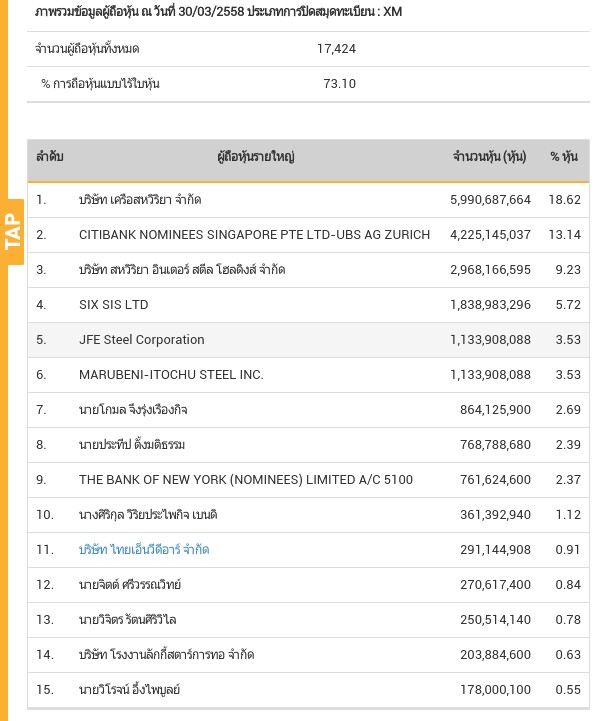Click scripless holding value 73.10
The image size is (600, 721).
pos(339,84)
